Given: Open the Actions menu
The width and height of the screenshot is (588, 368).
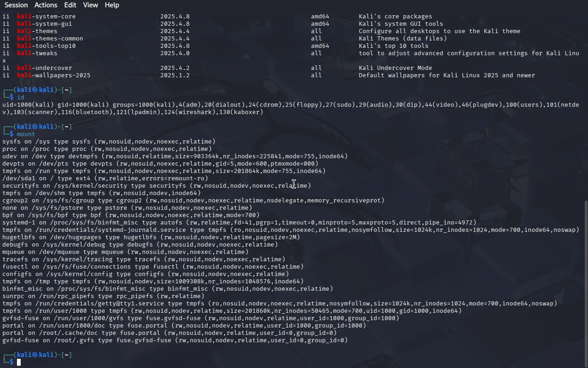Looking at the screenshot, I should pos(46,5).
